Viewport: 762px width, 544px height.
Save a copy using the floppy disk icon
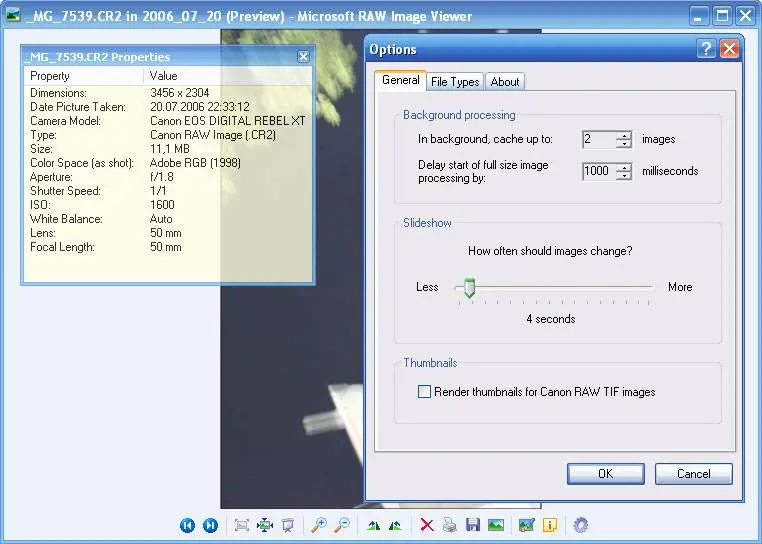click(472, 525)
